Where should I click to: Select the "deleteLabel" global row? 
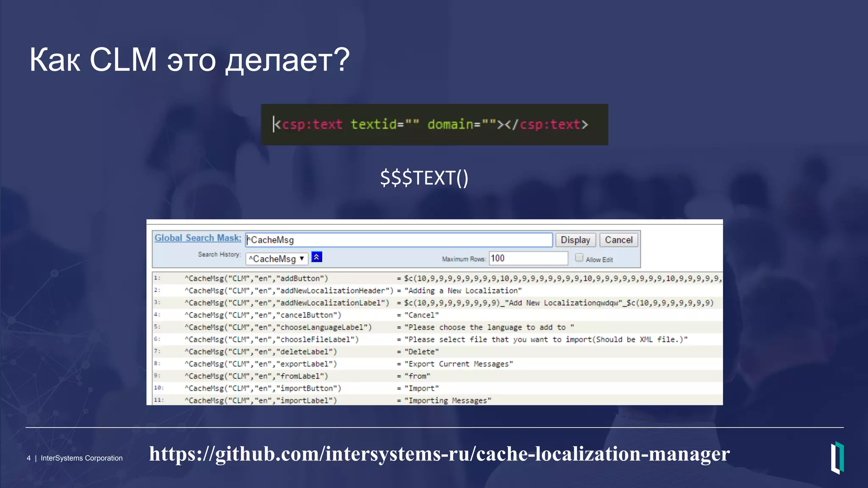[x=437, y=352]
